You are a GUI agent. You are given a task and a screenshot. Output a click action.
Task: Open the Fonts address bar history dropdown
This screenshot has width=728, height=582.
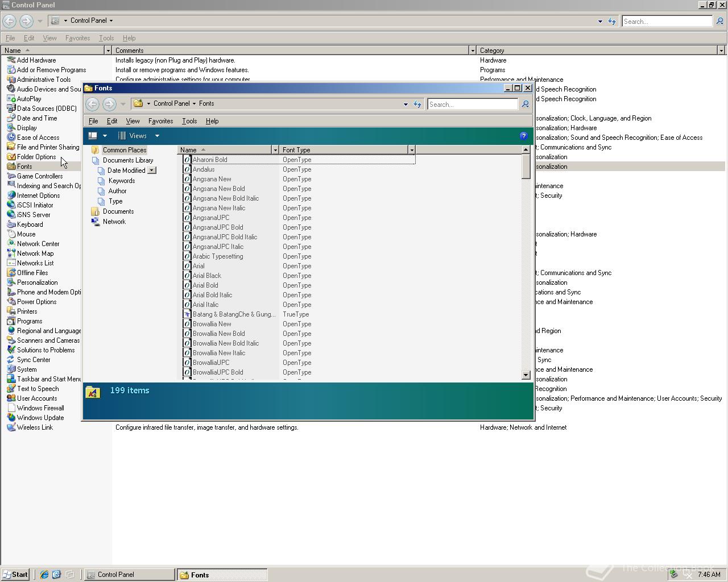406,104
